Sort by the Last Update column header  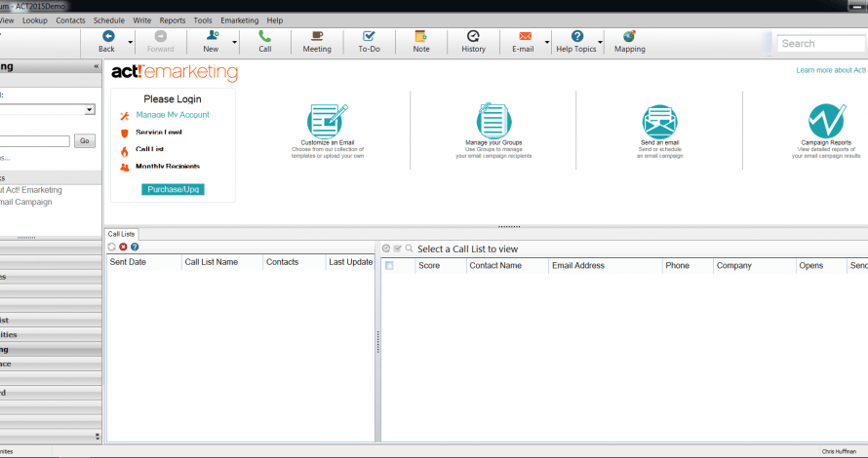pos(350,262)
